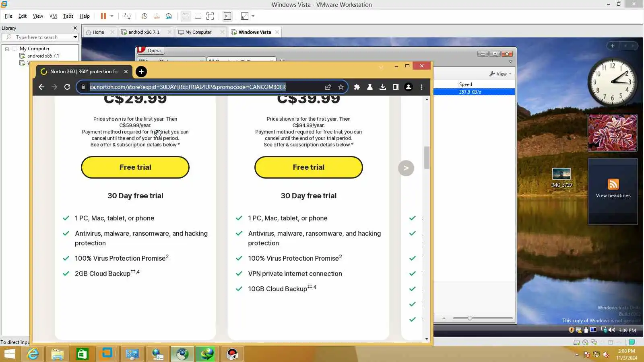
Task: Start Free trial for C$39.99 plan
Action: coord(308,167)
